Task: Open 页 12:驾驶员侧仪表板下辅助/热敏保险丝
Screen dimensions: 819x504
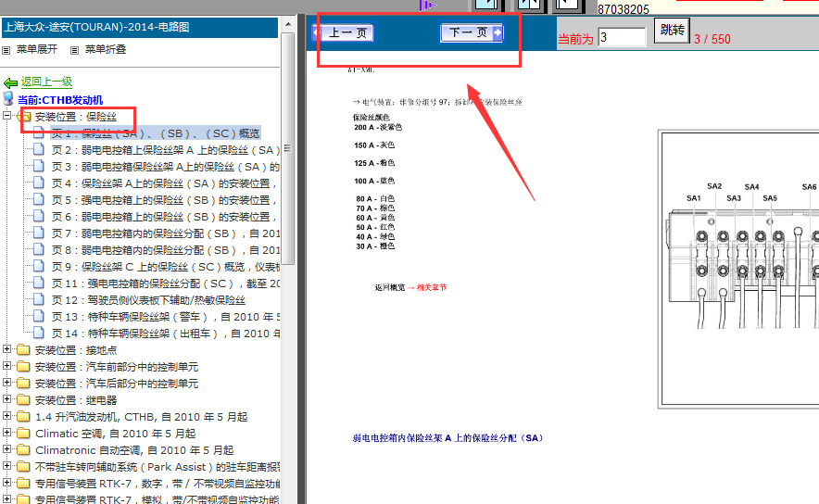Action: coord(148,300)
